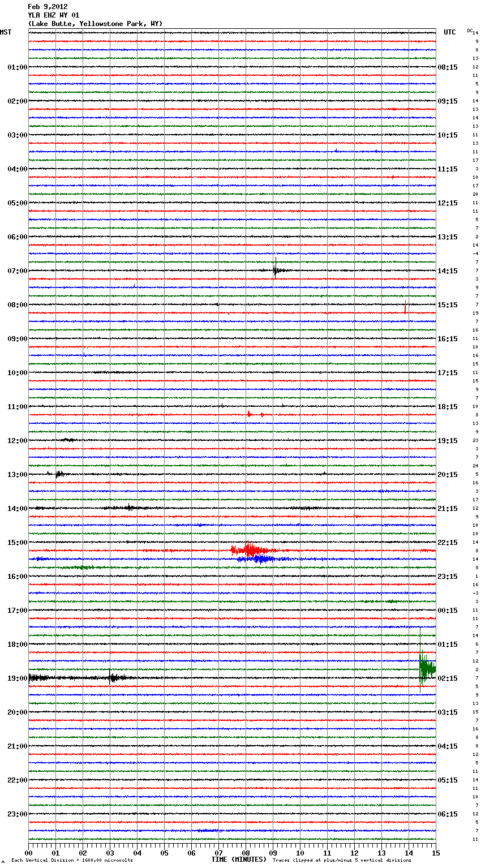Click the 02:15 UTC time label
The image size is (481, 868).
(448, 678)
